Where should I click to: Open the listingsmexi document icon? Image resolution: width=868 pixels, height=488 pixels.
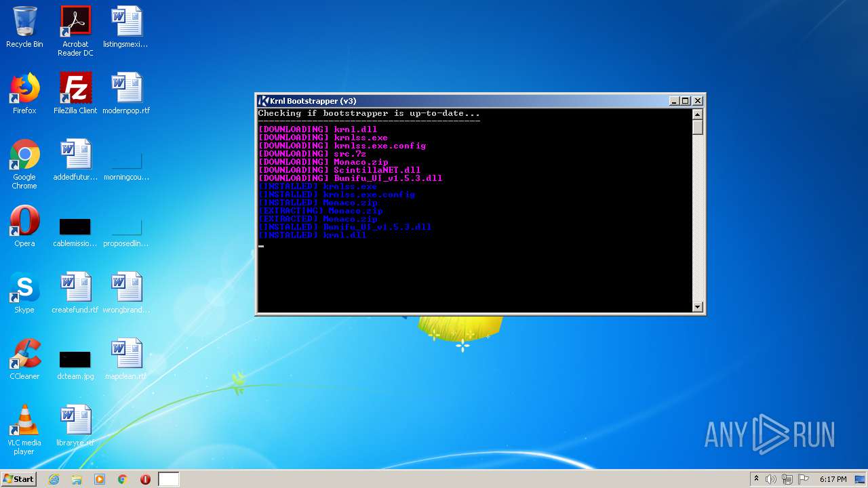tap(126, 27)
